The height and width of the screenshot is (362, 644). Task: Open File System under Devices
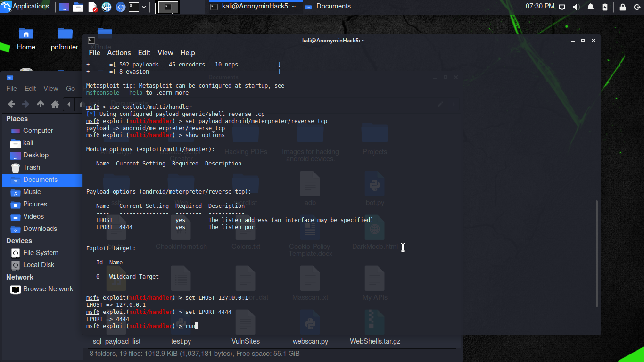pyautogui.click(x=42, y=253)
